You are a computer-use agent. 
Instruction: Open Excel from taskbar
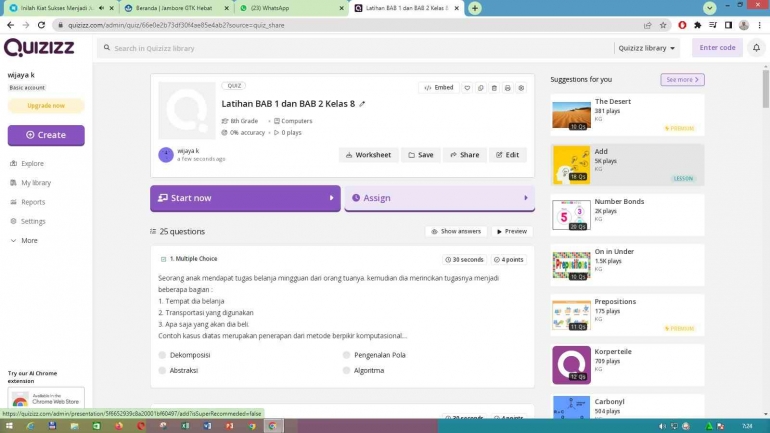point(185,426)
